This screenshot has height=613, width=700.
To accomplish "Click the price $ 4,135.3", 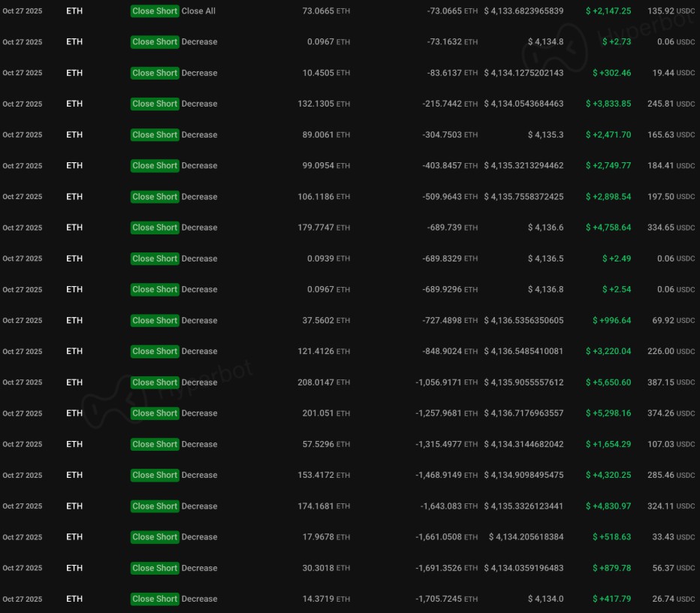I will [545, 134].
